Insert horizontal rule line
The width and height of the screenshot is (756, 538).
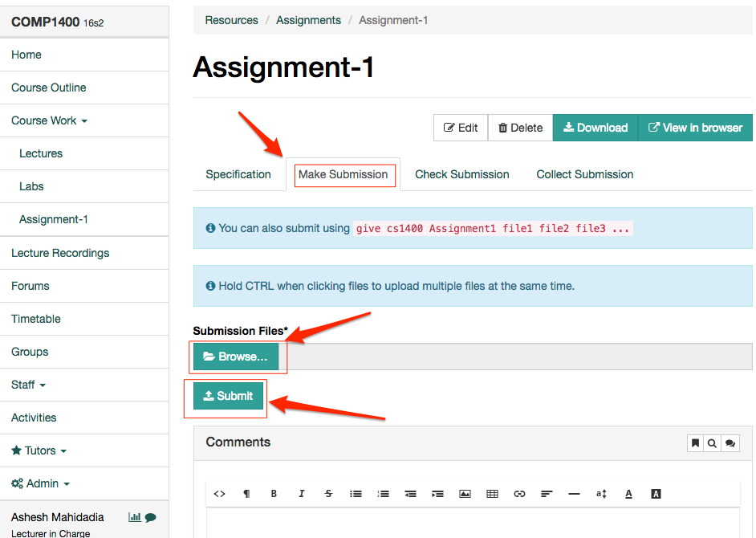(x=574, y=494)
